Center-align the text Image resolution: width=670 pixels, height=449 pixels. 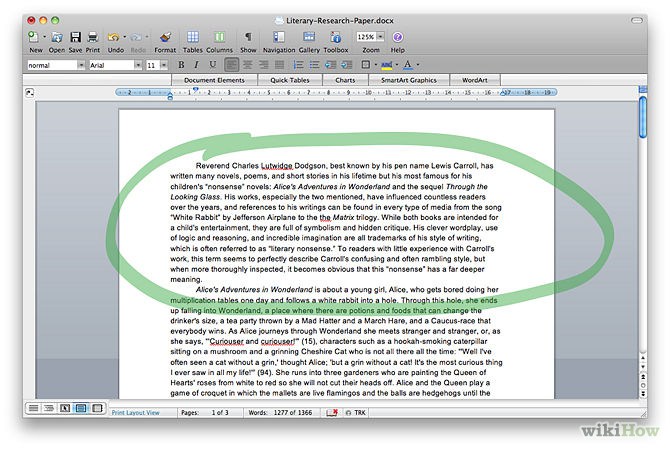pyautogui.click(x=247, y=65)
